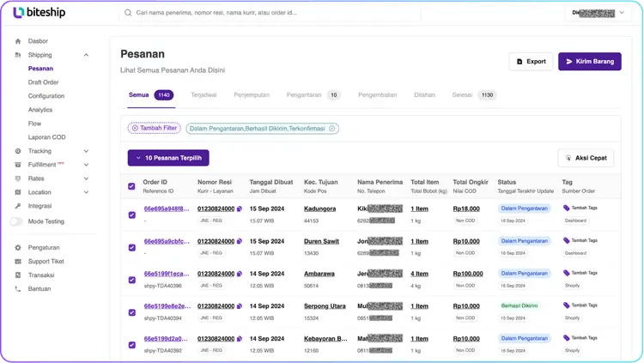This screenshot has width=644, height=363.
Task: Click tag icon in Duren Sawit row
Action: pyautogui.click(x=567, y=240)
